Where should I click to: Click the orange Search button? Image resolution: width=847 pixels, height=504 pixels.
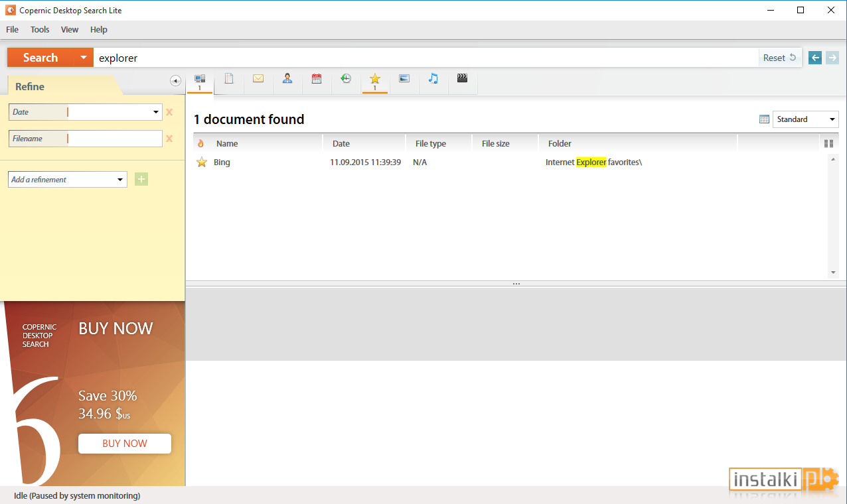coord(40,58)
